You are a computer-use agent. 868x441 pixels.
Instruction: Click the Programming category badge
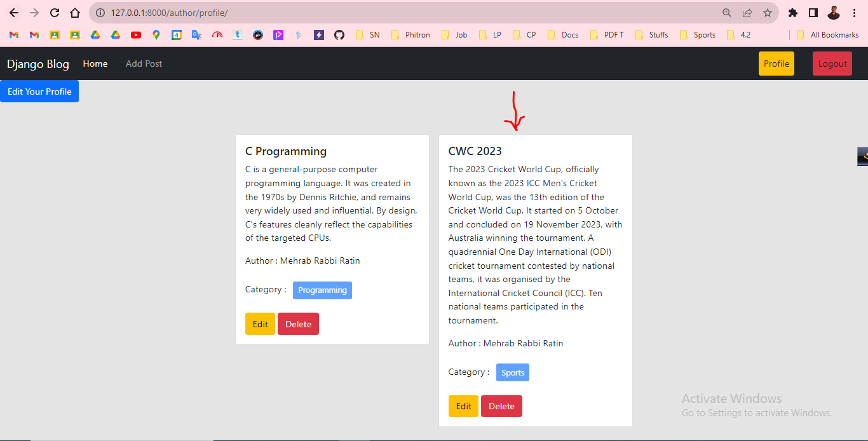point(322,290)
